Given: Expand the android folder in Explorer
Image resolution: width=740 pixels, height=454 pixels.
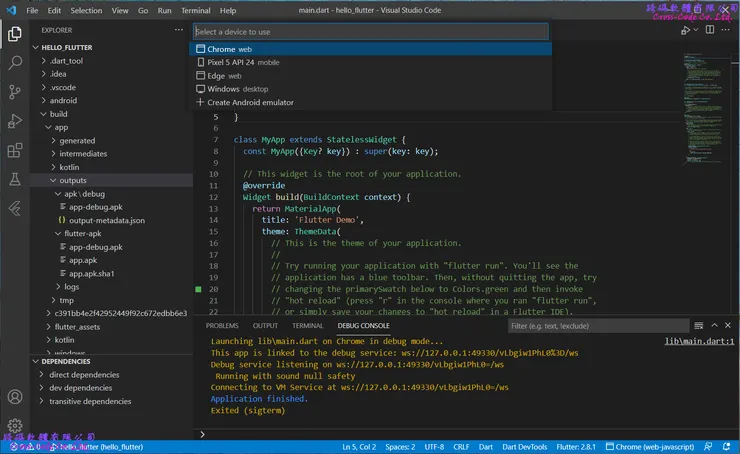Looking at the screenshot, I should [63, 100].
